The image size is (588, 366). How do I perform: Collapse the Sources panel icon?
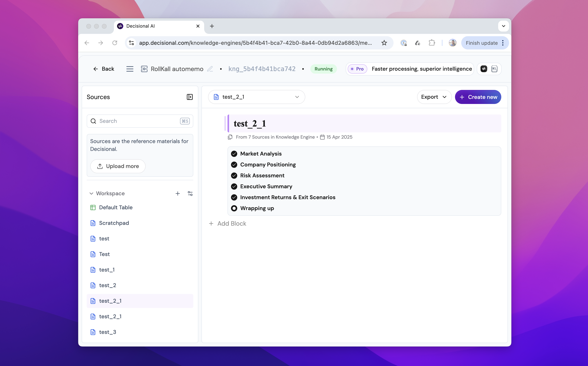coord(190,97)
